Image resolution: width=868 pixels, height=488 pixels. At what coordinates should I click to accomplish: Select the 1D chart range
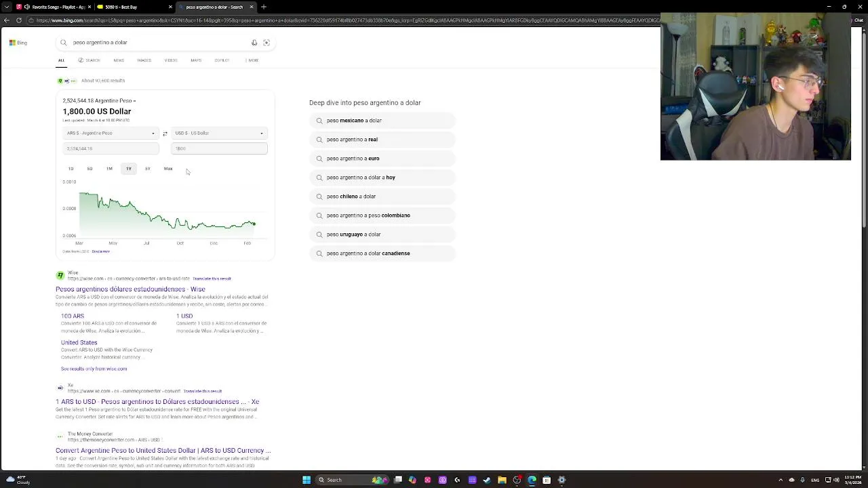(x=71, y=169)
